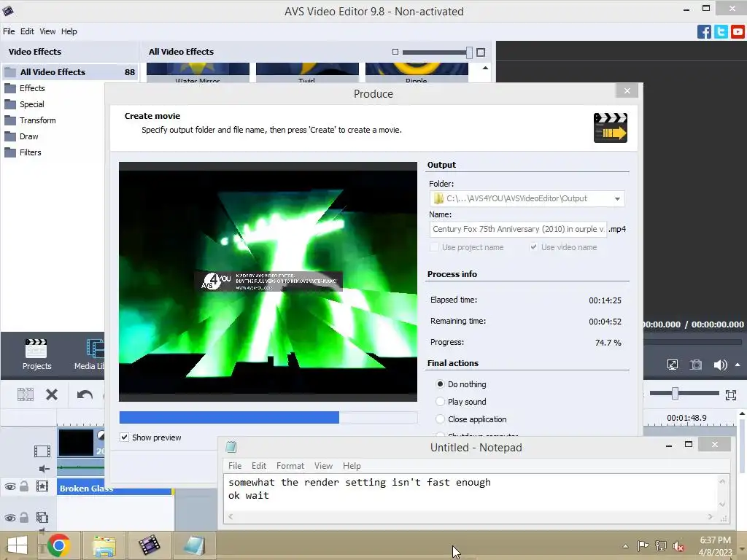Click effects list scroll up arrow

485,68
